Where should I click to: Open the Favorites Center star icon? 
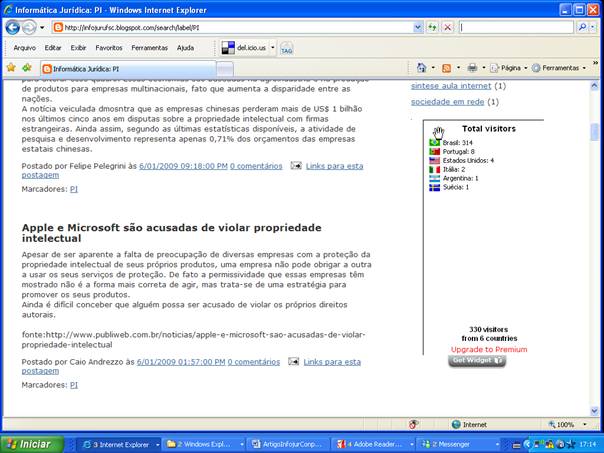point(10,67)
